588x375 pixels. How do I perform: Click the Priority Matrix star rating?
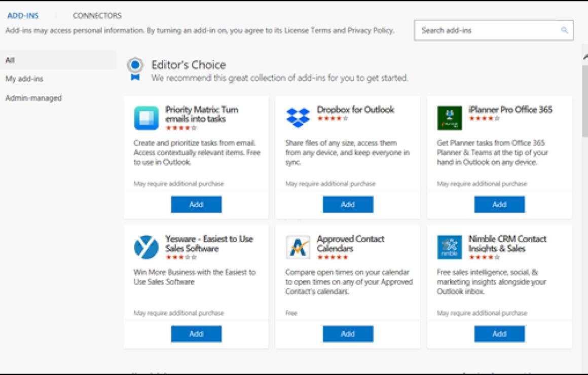tap(181, 128)
